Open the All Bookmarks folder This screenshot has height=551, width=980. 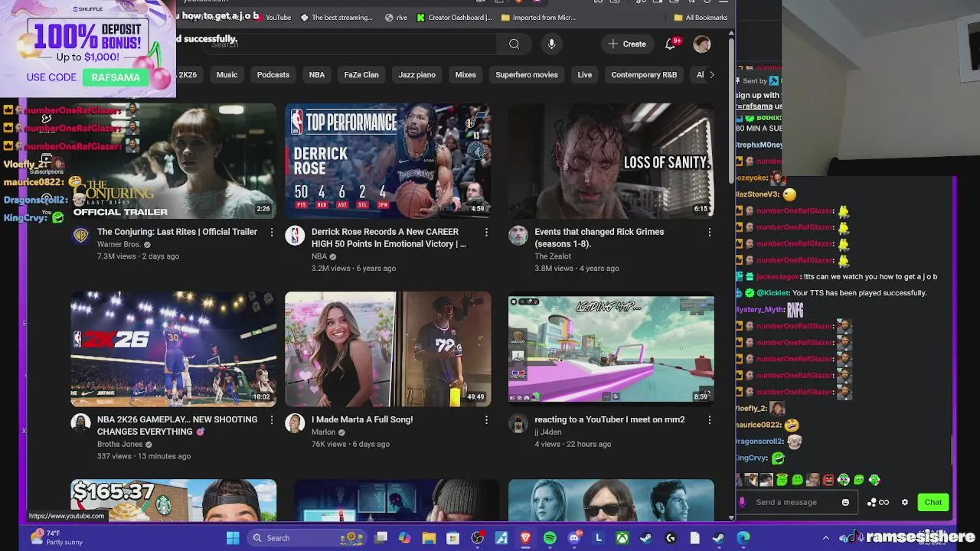(701, 18)
